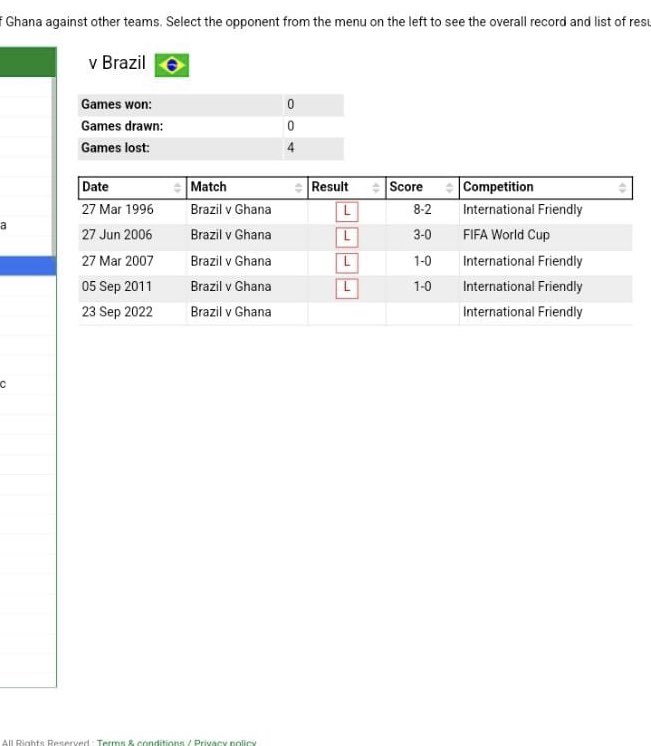The image size is (651, 746).
Task: Click the Score column header
Action: [x=423, y=187]
